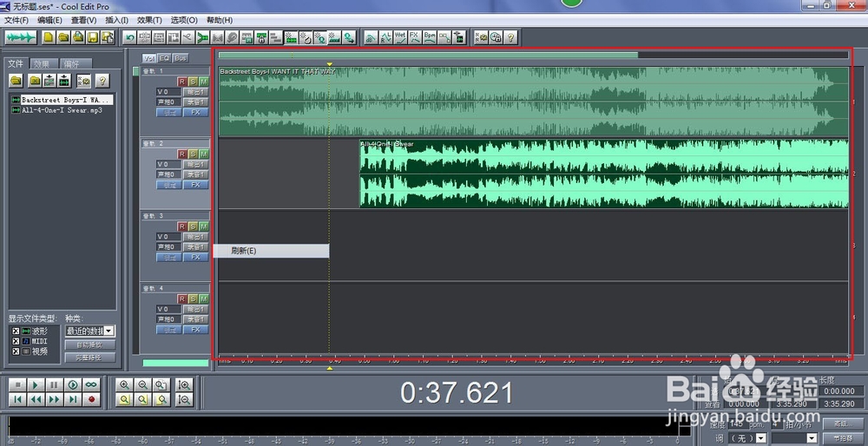Click the horizontal overview bar above the tracks
Viewport: 868px width, 446px height.
(533, 55)
